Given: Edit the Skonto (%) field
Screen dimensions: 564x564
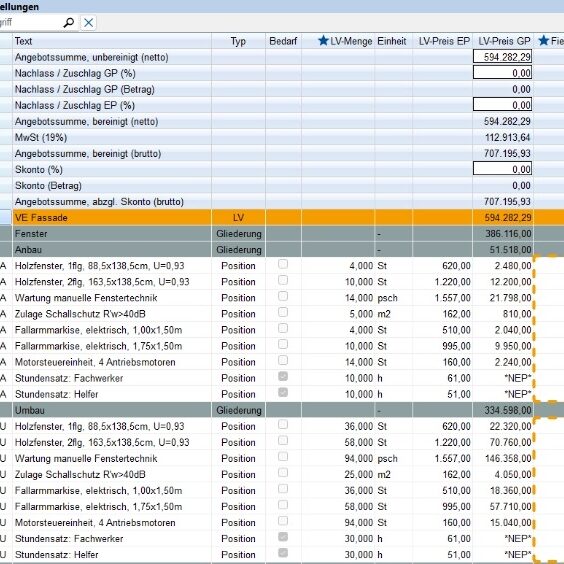Looking at the screenshot, I should point(502,169).
